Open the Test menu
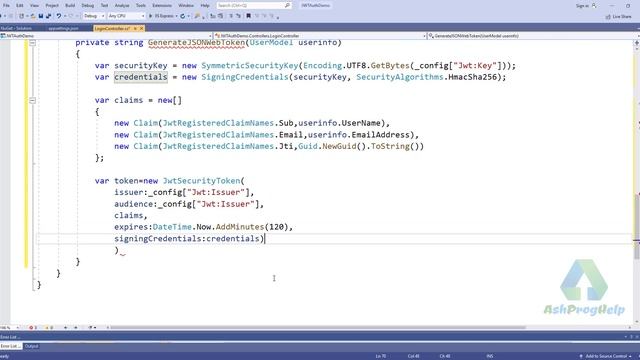This screenshot has height=360, width=640. [104, 5]
